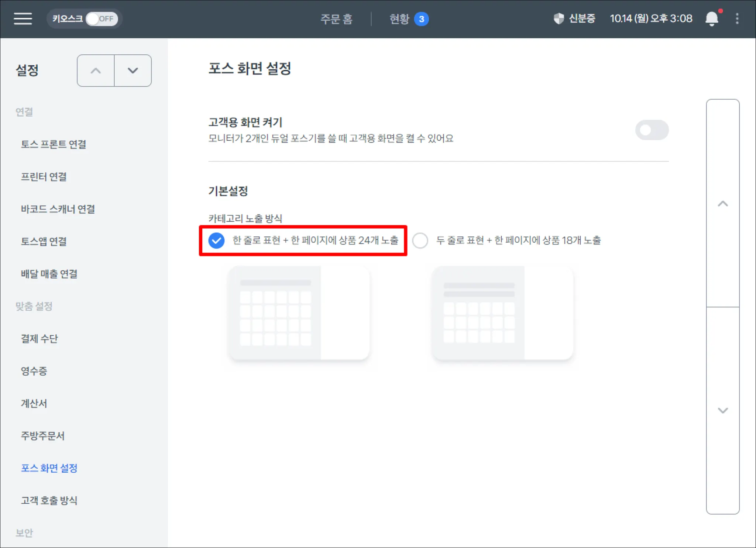Open 결제 수단 settings
Viewport: 756px width, 548px height.
click(x=39, y=339)
